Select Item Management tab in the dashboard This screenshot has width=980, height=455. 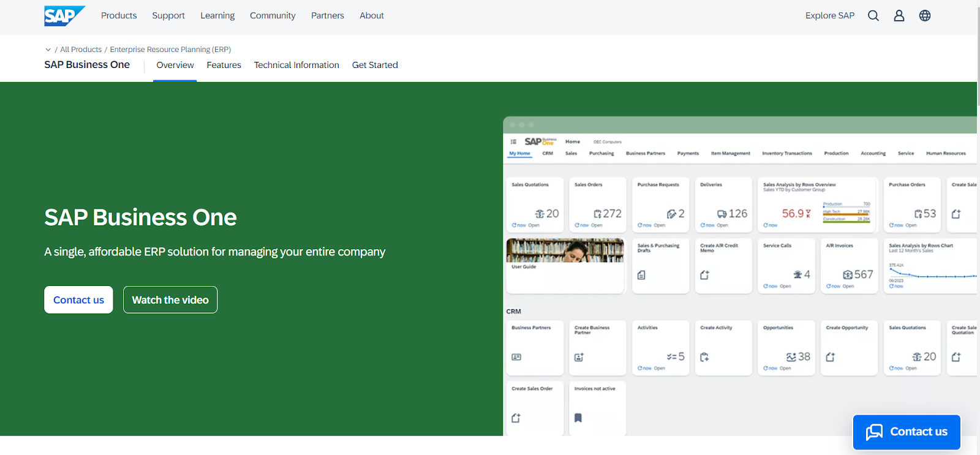[x=730, y=154]
